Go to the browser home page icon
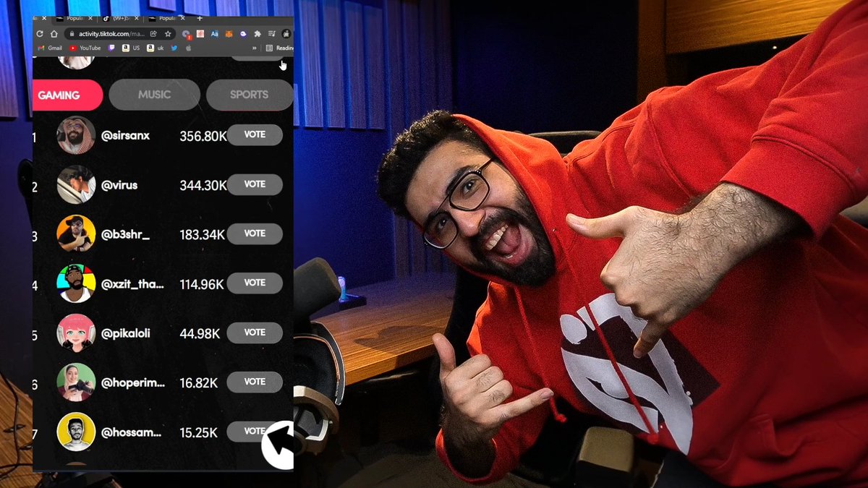Image resolution: width=868 pixels, height=488 pixels. tap(54, 33)
